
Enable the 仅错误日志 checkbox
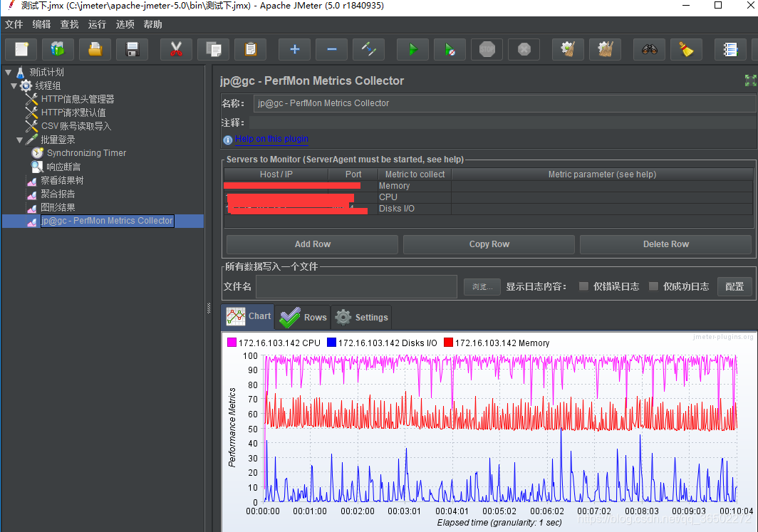click(583, 286)
